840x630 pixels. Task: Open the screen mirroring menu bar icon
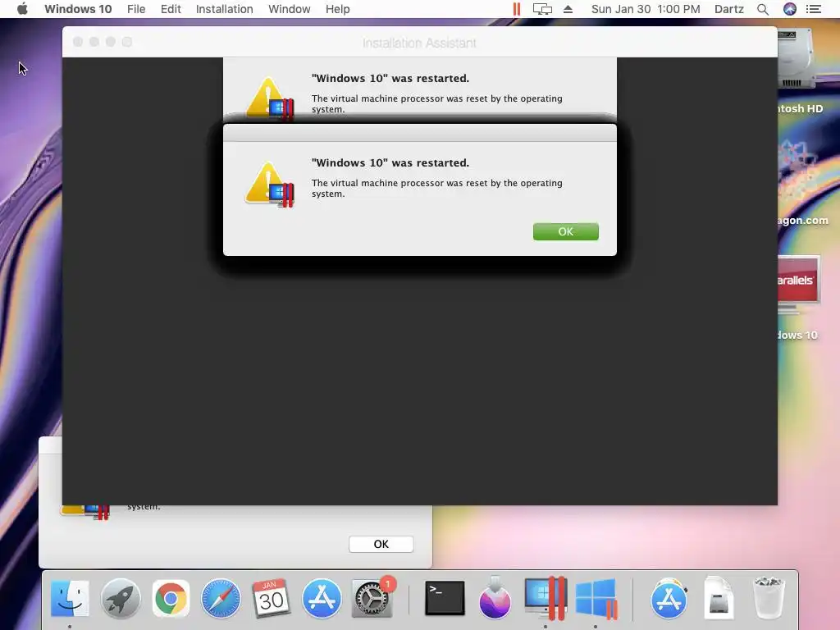[x=542, y=9]
